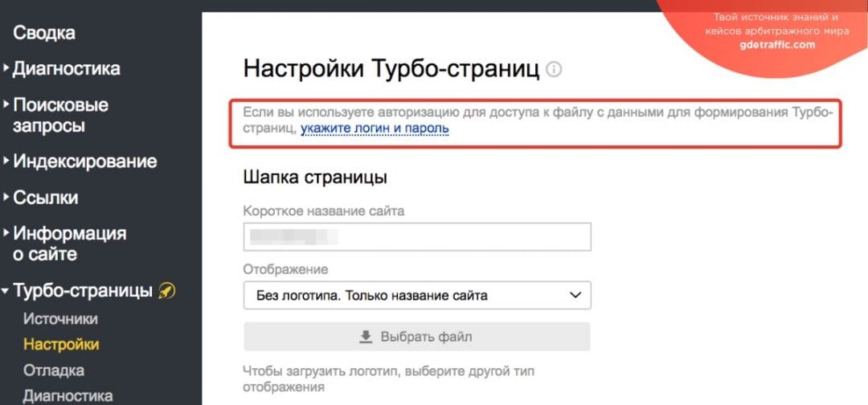Follow the укажите логин и пароль link

point(375,129)
